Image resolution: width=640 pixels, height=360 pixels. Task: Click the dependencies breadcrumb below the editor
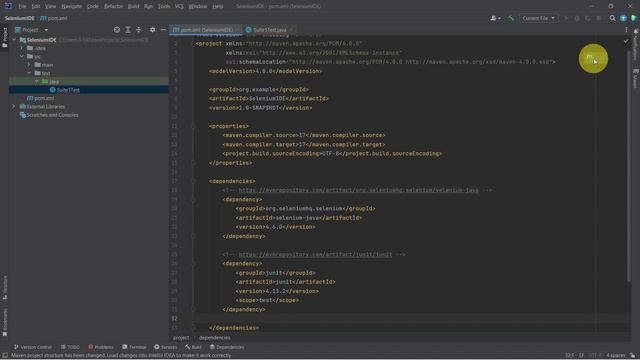tap(214, 338)
